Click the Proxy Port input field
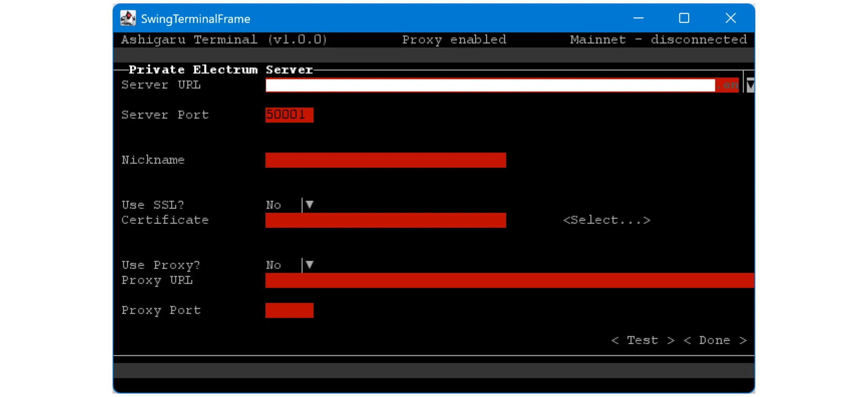 [289, 310]
